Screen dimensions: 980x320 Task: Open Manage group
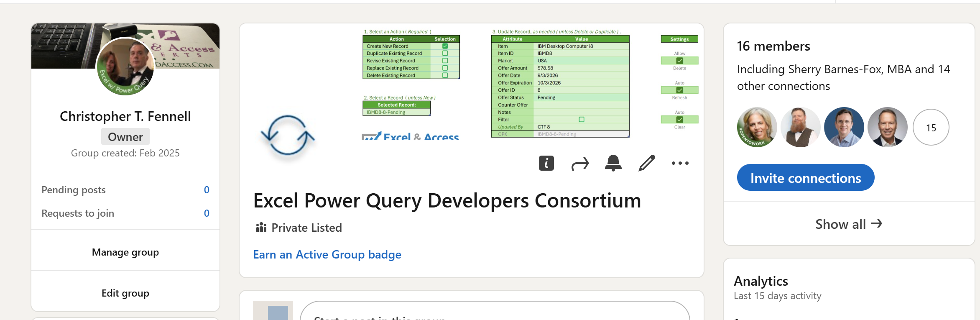point(125,252)
